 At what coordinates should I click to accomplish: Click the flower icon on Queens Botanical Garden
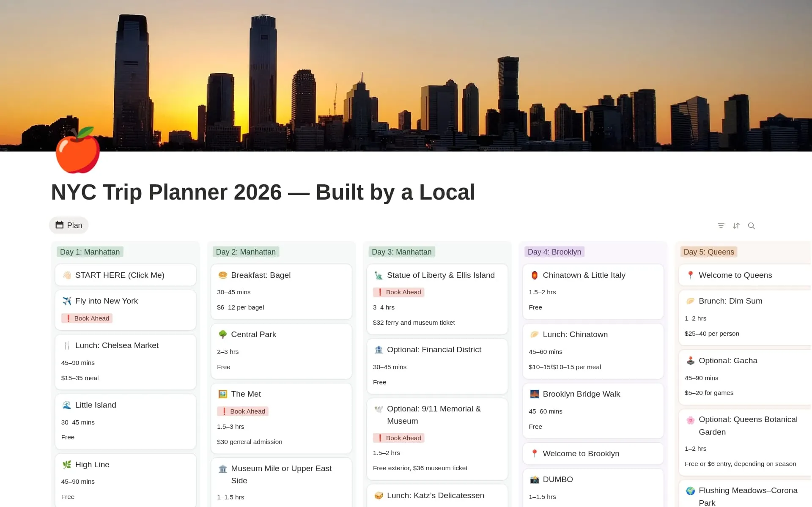click(691, 420)
